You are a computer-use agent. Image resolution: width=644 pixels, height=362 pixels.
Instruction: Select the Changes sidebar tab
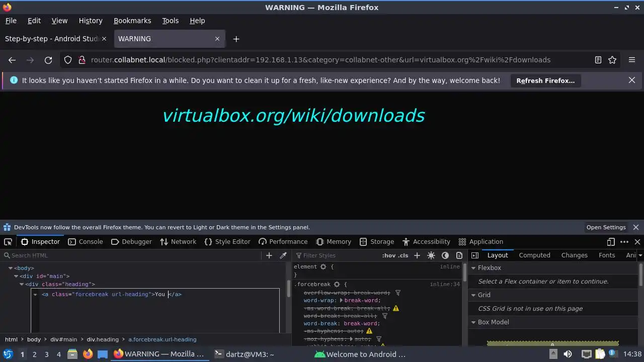tap(574, 255)
